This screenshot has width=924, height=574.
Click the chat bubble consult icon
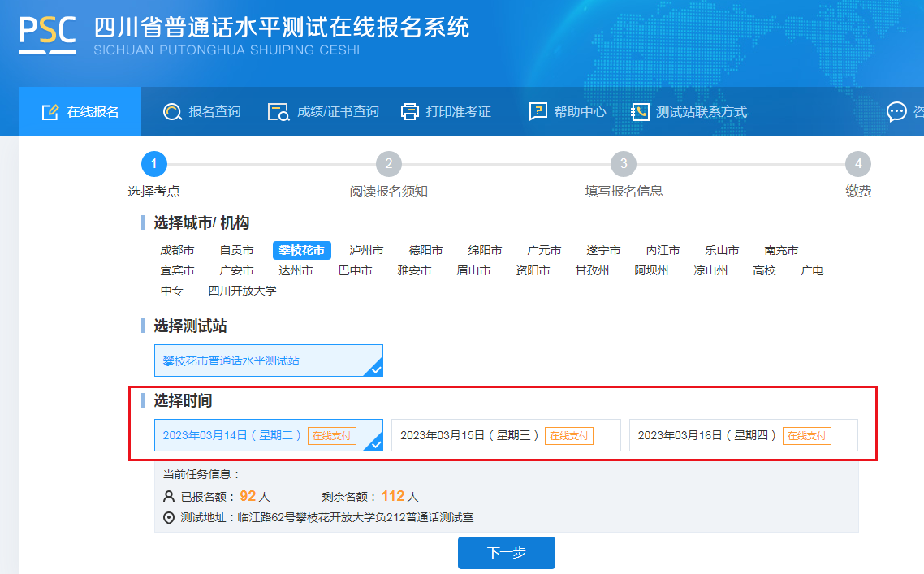point(896,112)
